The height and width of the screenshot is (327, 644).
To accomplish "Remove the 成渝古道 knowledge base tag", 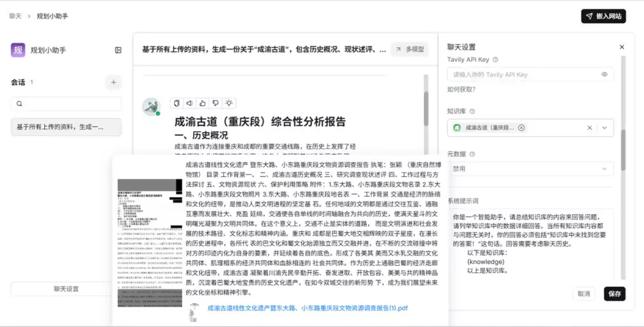I will pyautogui.click(x=521, y=127).
